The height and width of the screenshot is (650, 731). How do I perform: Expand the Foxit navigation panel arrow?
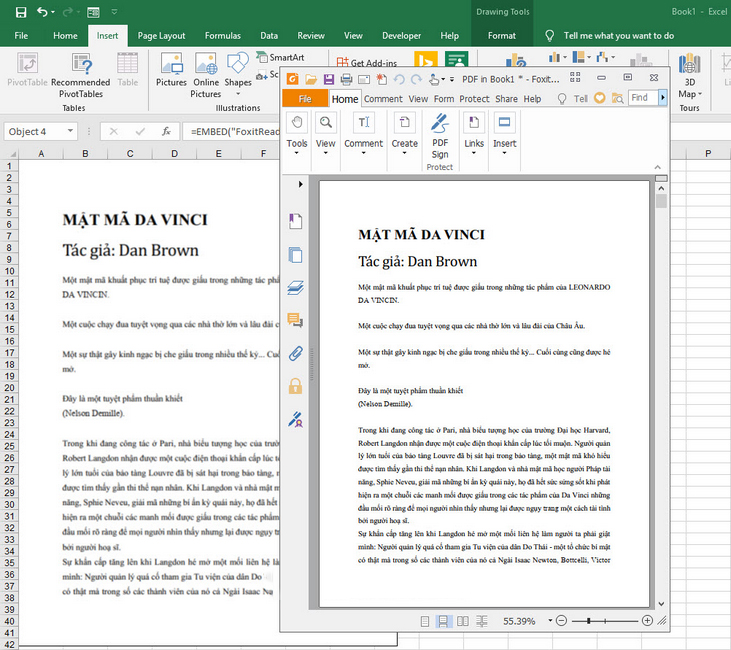click(x=300, y=184)
